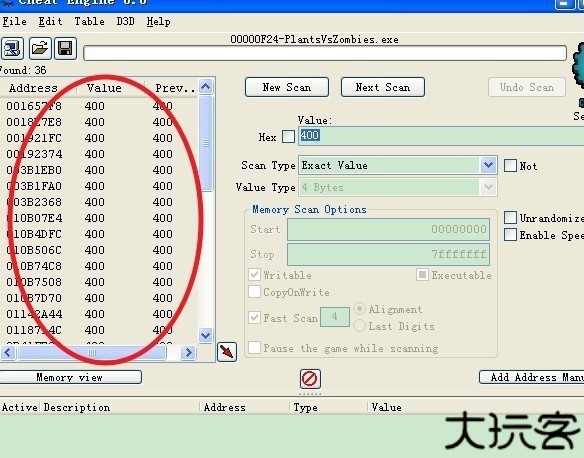Click results list scroll down arrow
This screenshot has height=458, width=584.
(x=206, y=335)
